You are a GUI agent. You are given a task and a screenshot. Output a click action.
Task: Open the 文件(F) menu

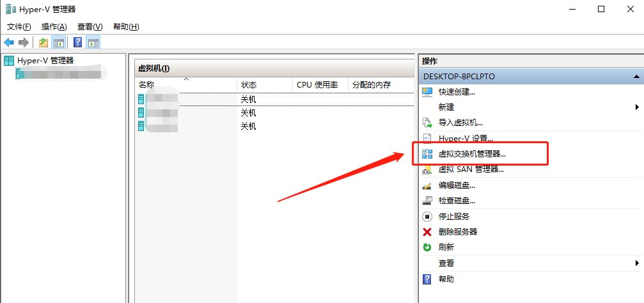point(19,27)
